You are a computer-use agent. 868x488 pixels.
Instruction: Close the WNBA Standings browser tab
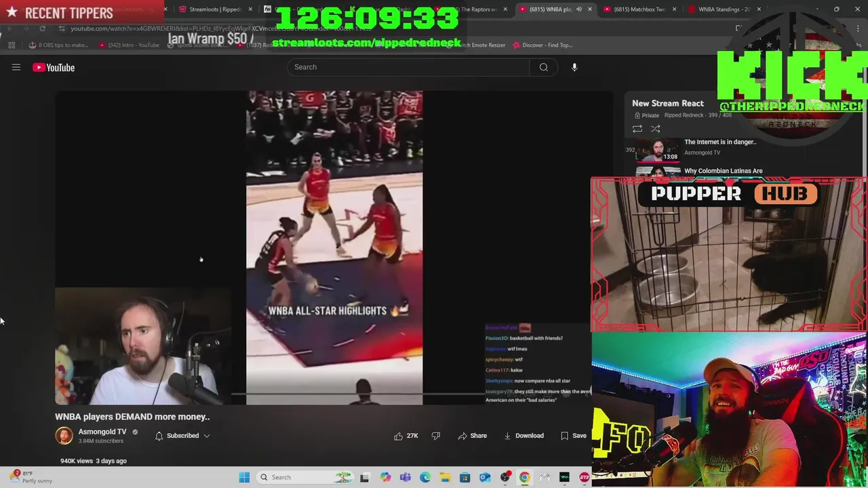click(759, 9)
